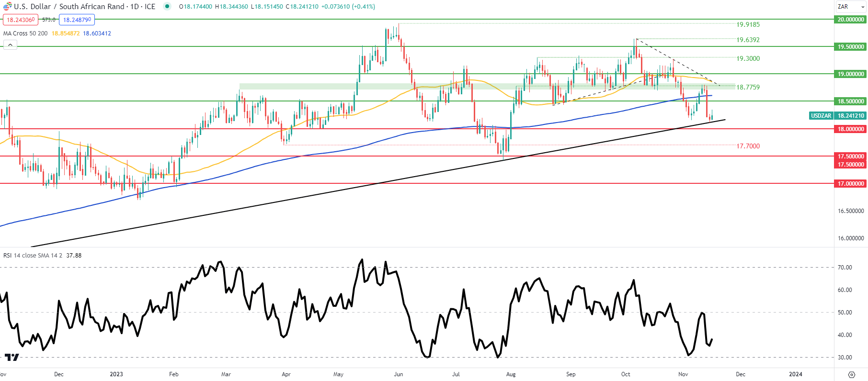Click the 18.7759 level annotation
Image resolution: width=868 pixels, height=381 pixels.
[x=748, y=87]
